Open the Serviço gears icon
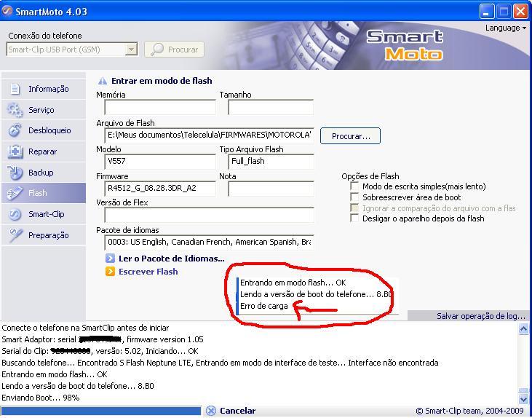Viewport: 532px width, 418px height. click(x=15, y=110)
